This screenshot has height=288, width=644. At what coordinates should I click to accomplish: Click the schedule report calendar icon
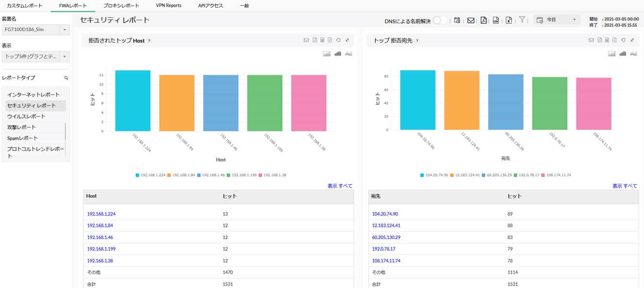click(x=457, y=20)
